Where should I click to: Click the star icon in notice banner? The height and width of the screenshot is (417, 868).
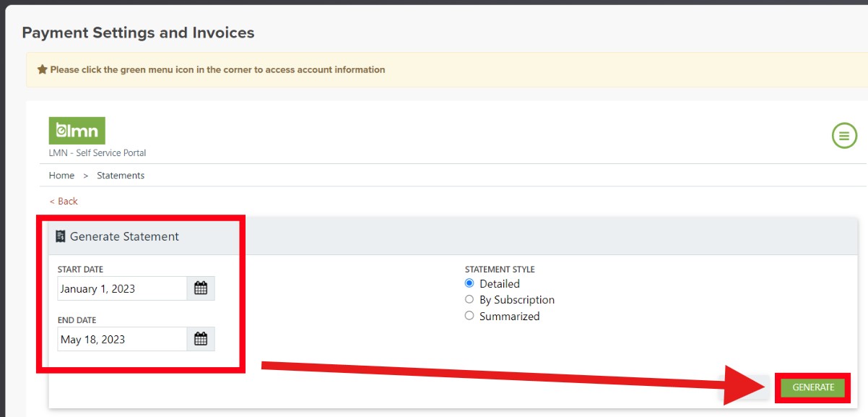pyautogui.click(x=42, y=70)
